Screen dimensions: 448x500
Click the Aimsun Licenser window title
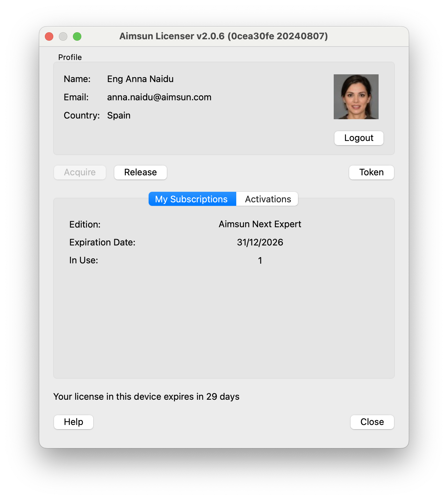click(x=224, y=36)
